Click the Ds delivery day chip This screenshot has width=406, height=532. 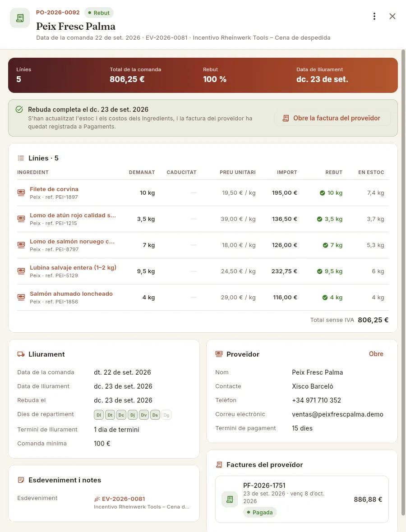click(155, 415)
